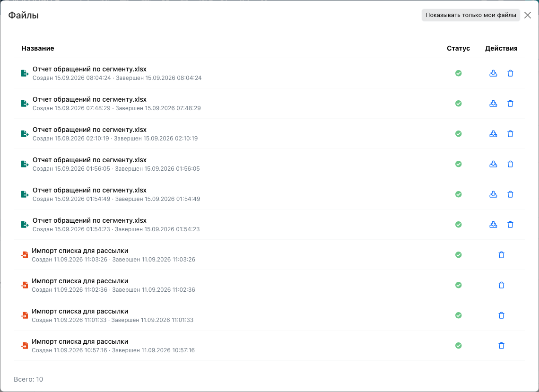Click green status check for 01:56:05 report

tap(459, 164)
